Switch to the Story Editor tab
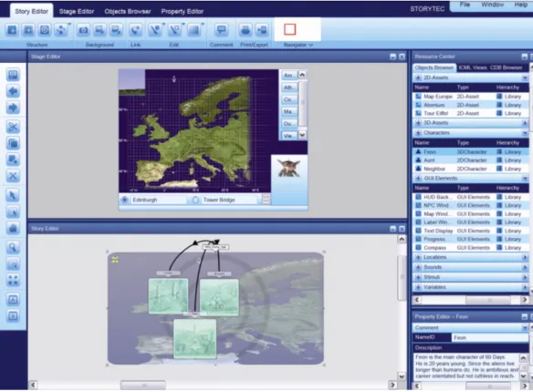Viewport: 533px width, 392px height. pyautogui.click(x=31, y=11)
